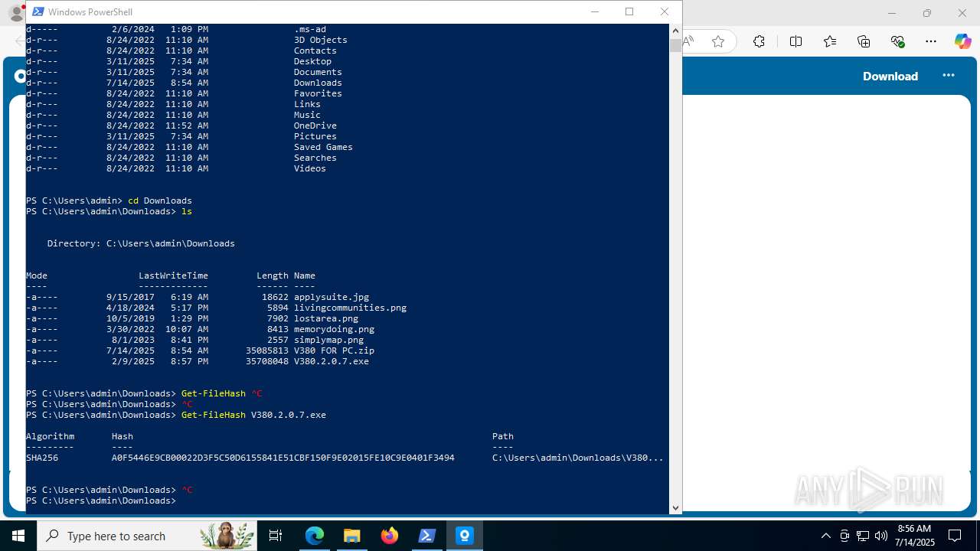Click the Download link in the blue page header
The width and height of the screenshot is (980, 551).
click(890, 76)
